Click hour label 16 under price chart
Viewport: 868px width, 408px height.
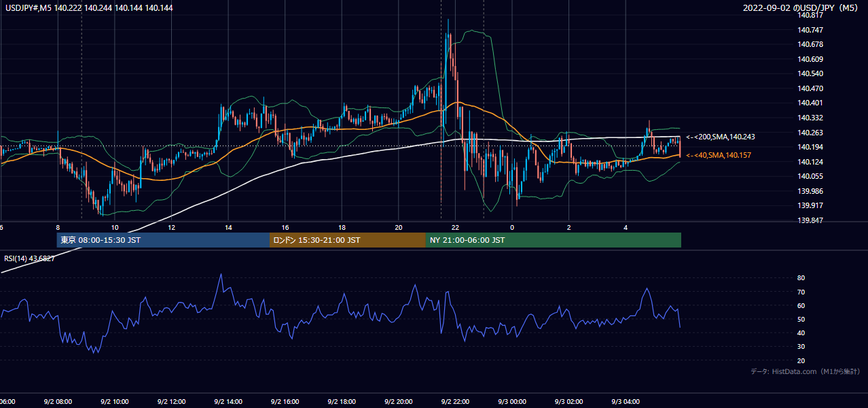(x=285, y=227)
